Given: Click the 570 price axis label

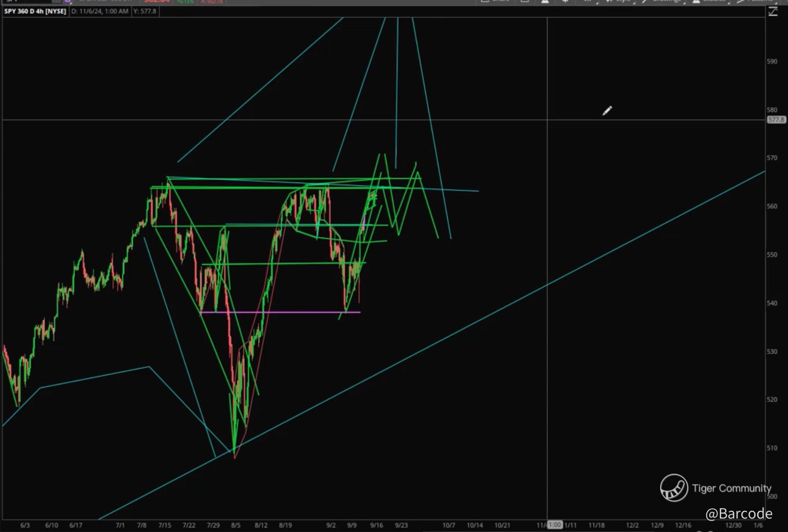Looking at the screenshot, I should (x=772, y=158).
